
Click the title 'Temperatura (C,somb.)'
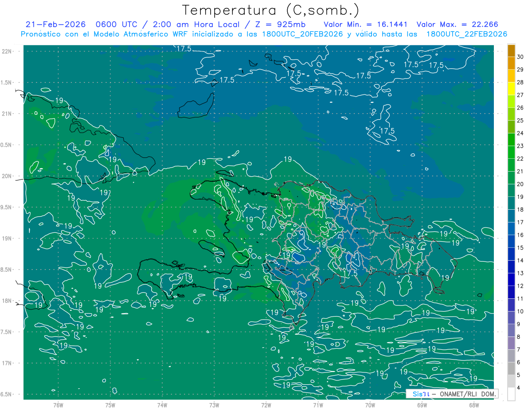[x=271, y=10]
